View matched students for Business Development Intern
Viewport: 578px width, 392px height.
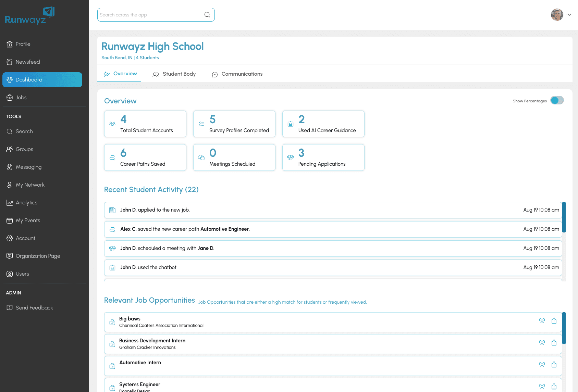tap(542, 343)
